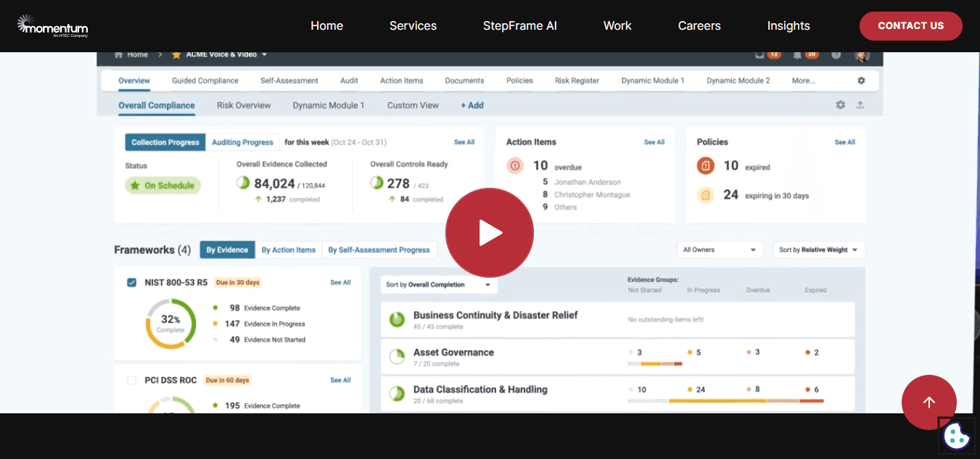The width and height of the screenshot is (980, 459).
Task: Expand the More... tab menu
Action: click(804, 80)
